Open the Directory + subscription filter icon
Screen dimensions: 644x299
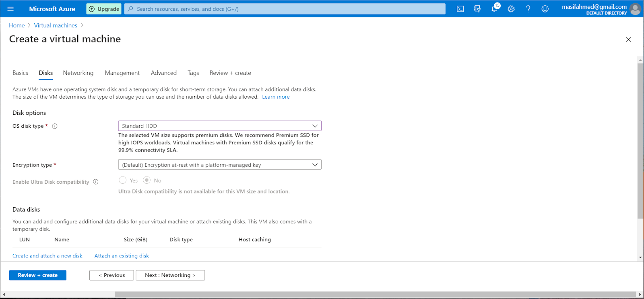point(477,9)
